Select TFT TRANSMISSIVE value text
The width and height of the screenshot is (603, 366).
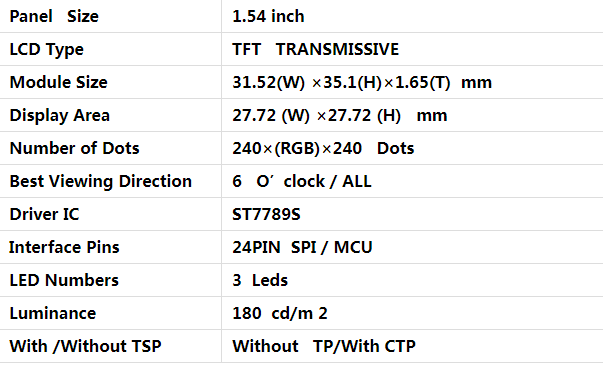click(x=315, y=49)
